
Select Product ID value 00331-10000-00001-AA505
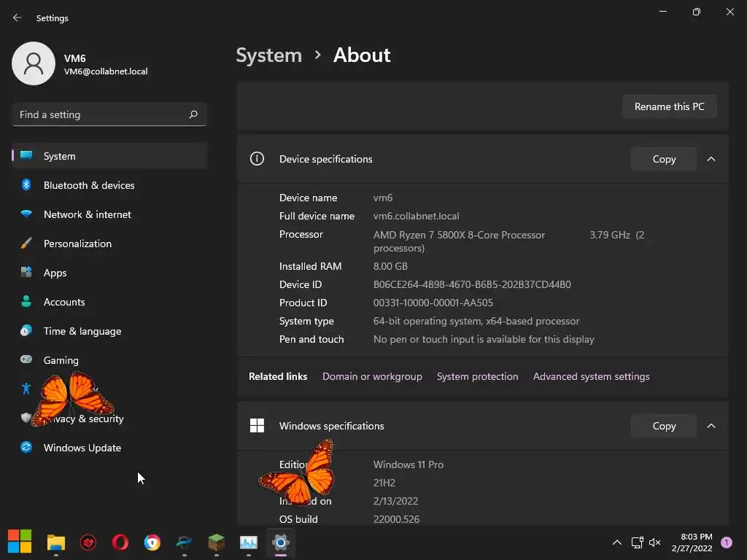click(x=433, y=303)
